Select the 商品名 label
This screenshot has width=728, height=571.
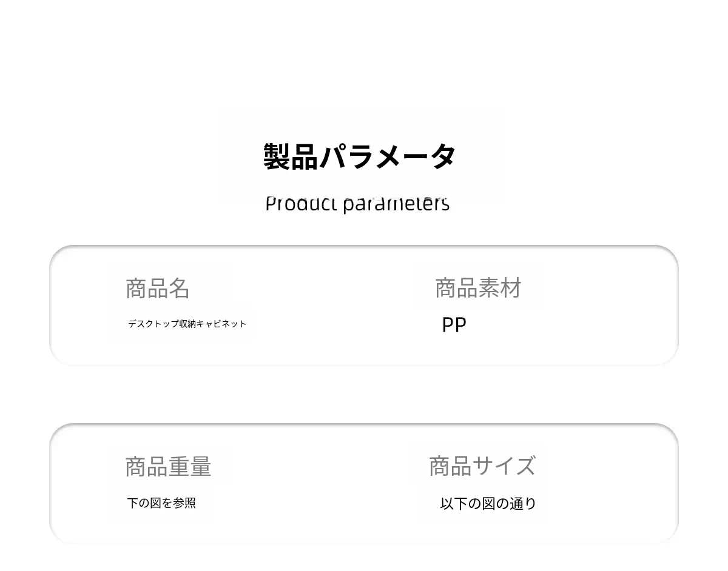[x=158, y=289]
